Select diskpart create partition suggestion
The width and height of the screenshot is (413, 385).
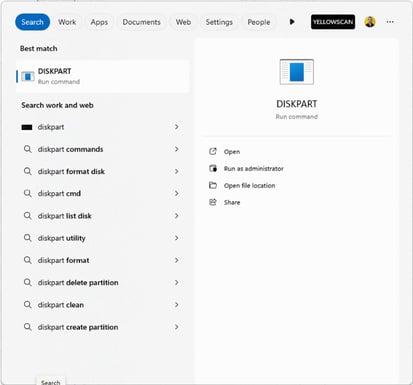(x=103, y=327)
